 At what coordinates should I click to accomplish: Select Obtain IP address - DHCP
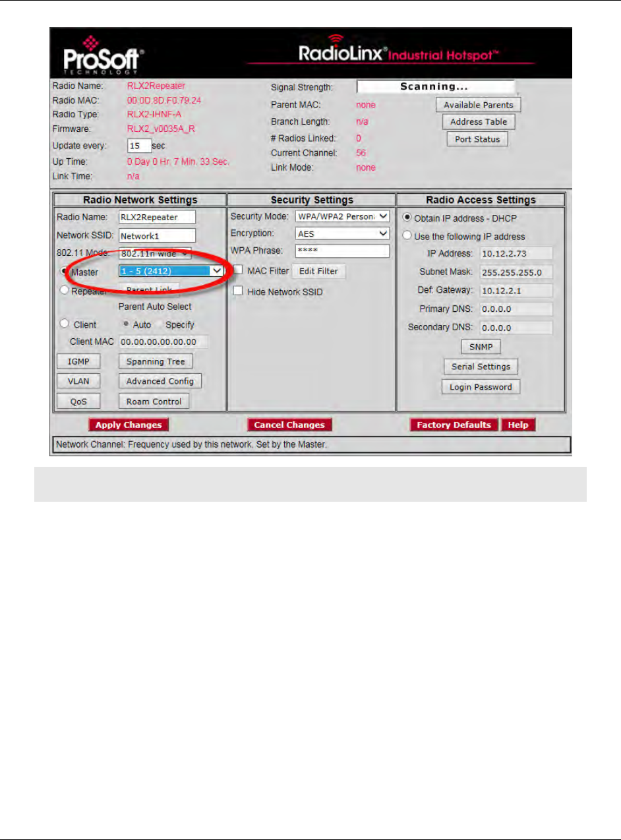coord(407,218)
